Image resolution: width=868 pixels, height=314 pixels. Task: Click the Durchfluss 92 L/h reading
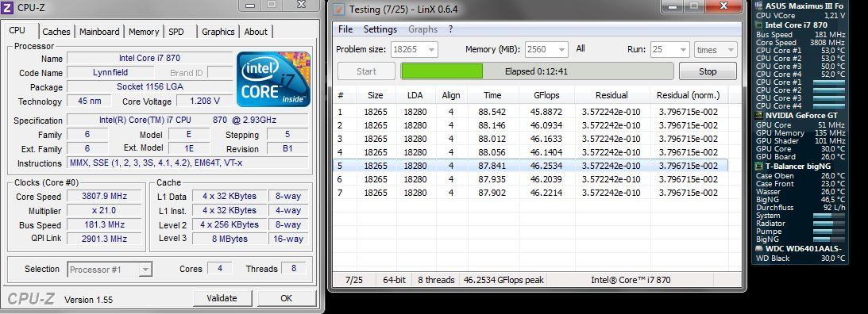coord(800,208)
